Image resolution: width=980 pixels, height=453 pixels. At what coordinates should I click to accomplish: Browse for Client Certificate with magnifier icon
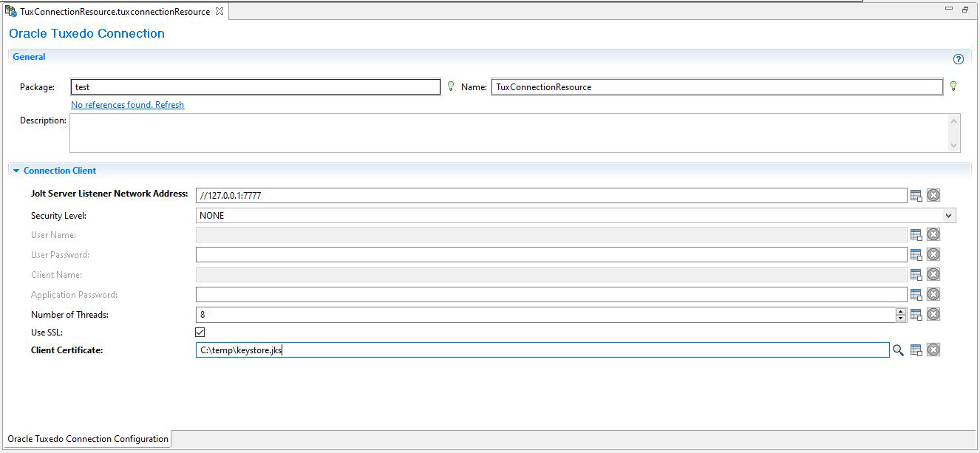coord(898,350)
